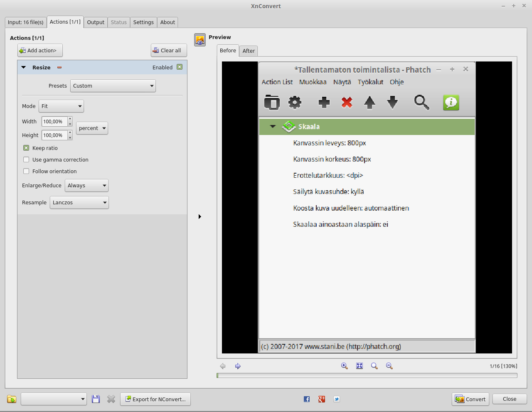Viewport: 532px width, 412px height.
Task: Delete the script with the gray X icon
Action: point(111,399)
